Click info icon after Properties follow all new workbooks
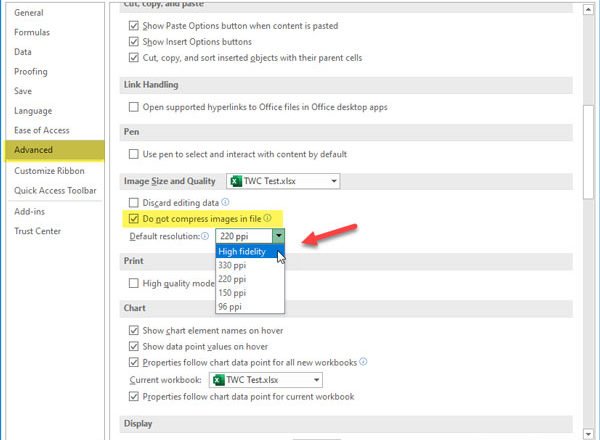The width and height of the screenshot is (600, 440). click(363, 361)
